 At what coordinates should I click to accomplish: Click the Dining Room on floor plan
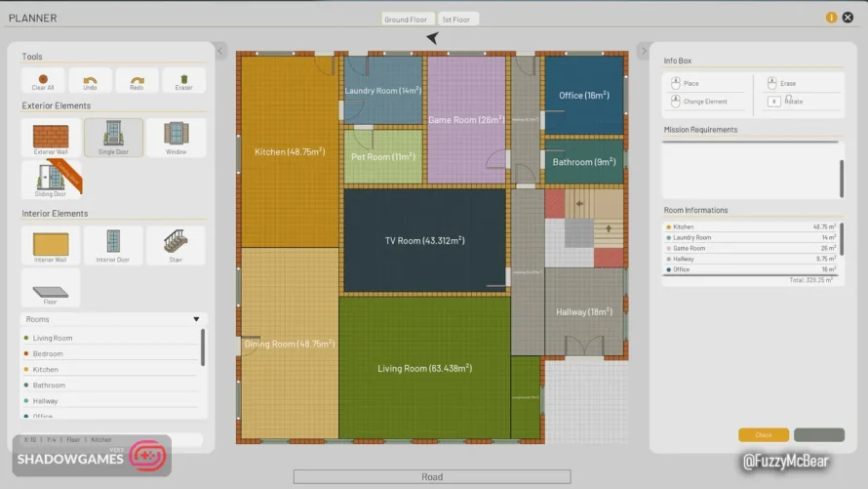(290, 344)
